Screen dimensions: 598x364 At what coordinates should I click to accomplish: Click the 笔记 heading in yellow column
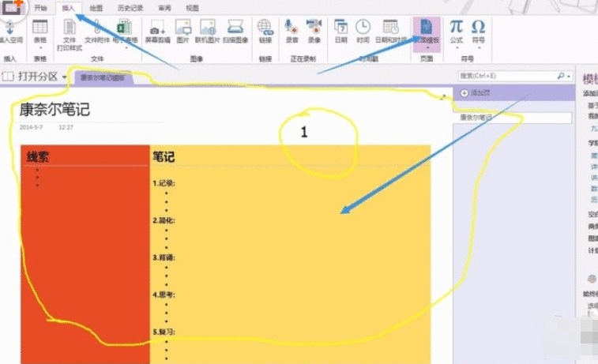tap(164, 156)
